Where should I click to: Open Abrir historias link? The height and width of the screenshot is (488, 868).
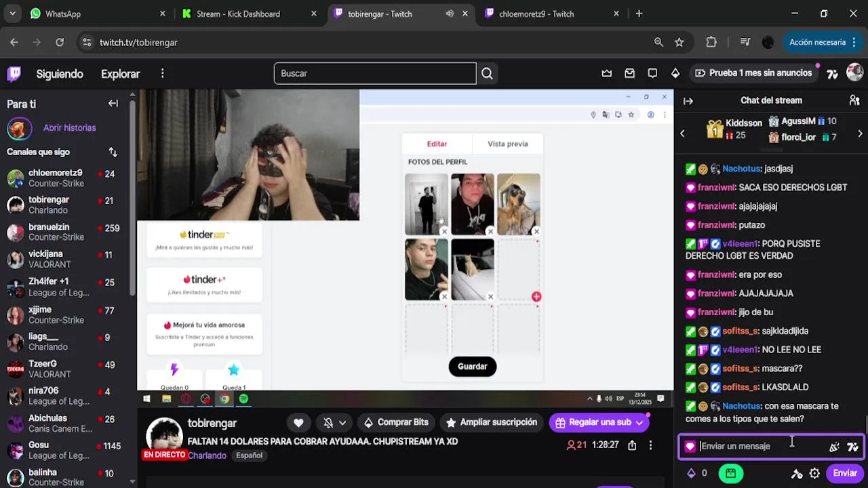point(70,127)
